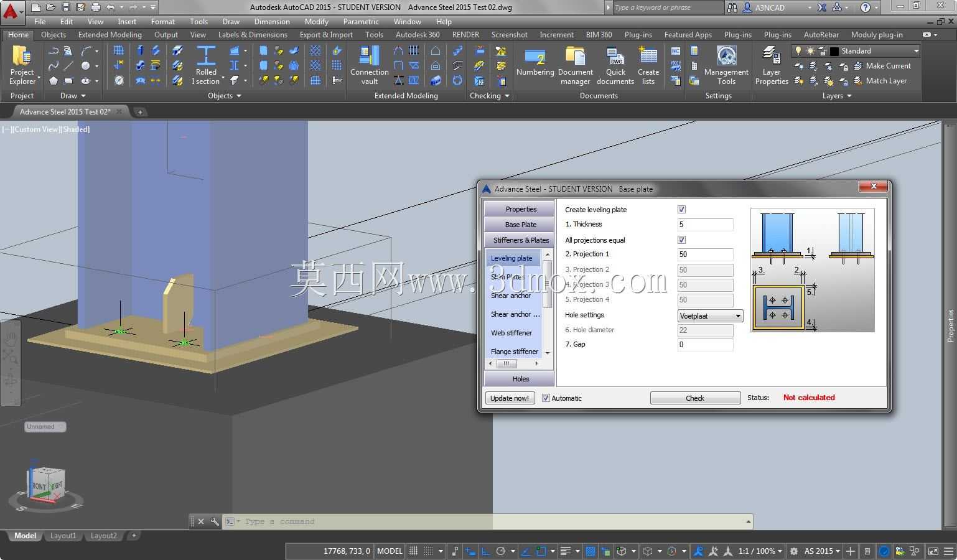Open the Format menu
Viewport: 957px width, 560px height.
coord(163,21)
